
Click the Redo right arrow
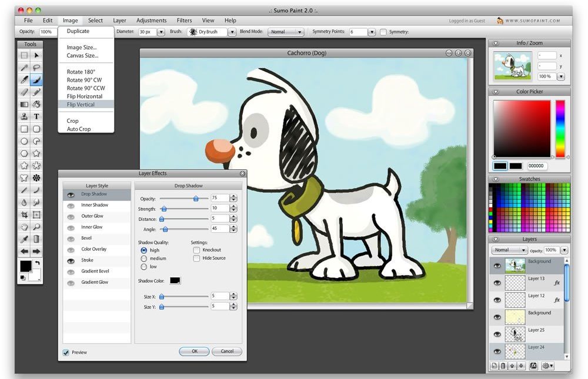click(x=36, y=251)
